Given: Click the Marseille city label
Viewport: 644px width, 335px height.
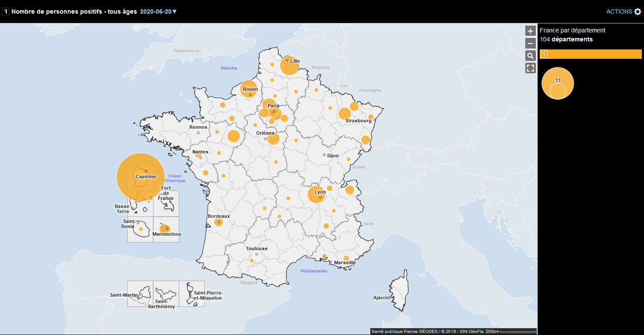Looking at the screenshot, I should (345, 263).
